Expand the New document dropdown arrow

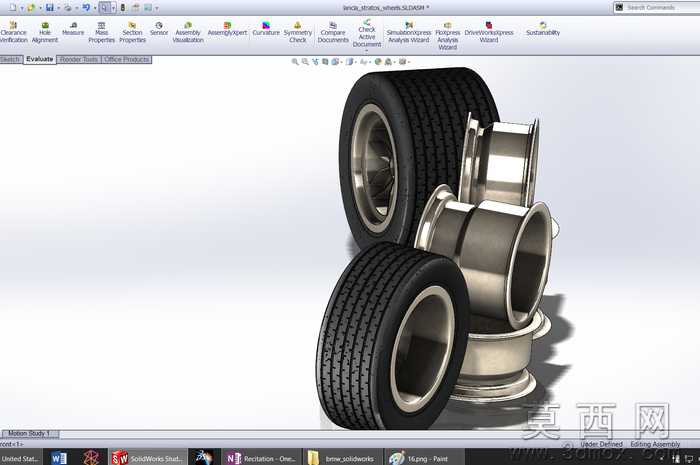tap(22, 8)
